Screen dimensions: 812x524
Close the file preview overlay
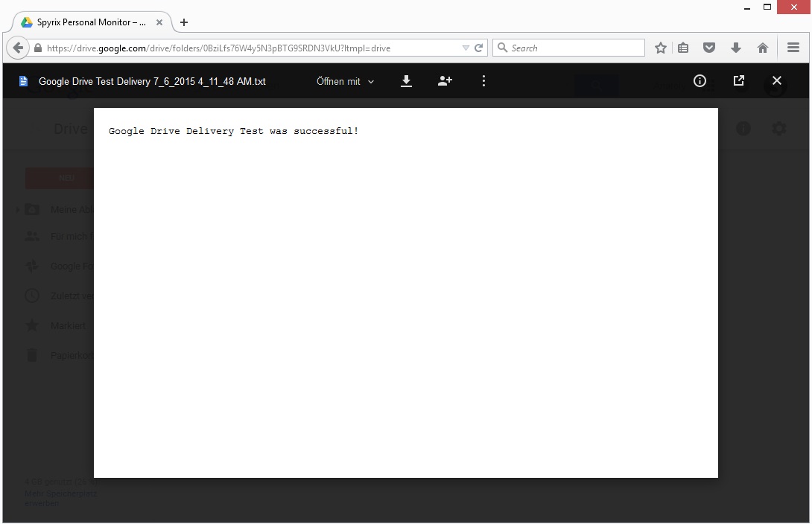tap(777, 80)
